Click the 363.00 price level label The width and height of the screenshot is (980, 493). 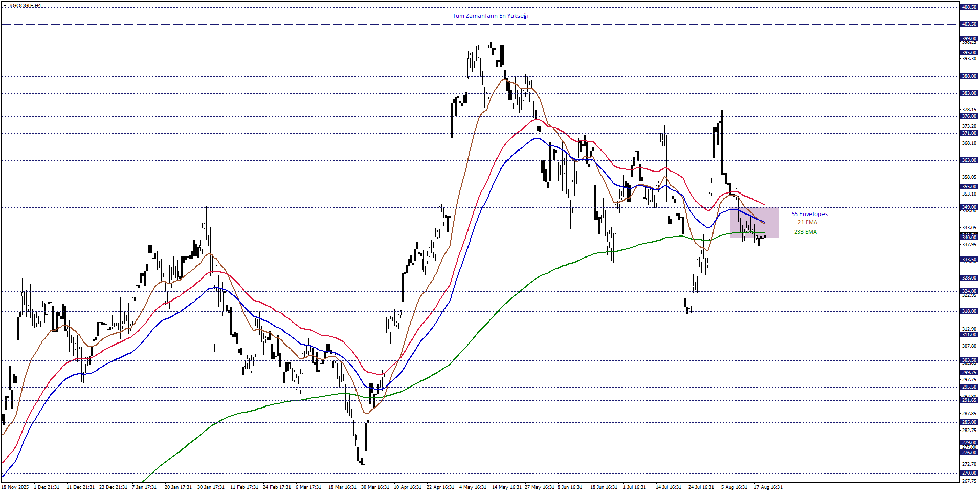click(969, 160)
